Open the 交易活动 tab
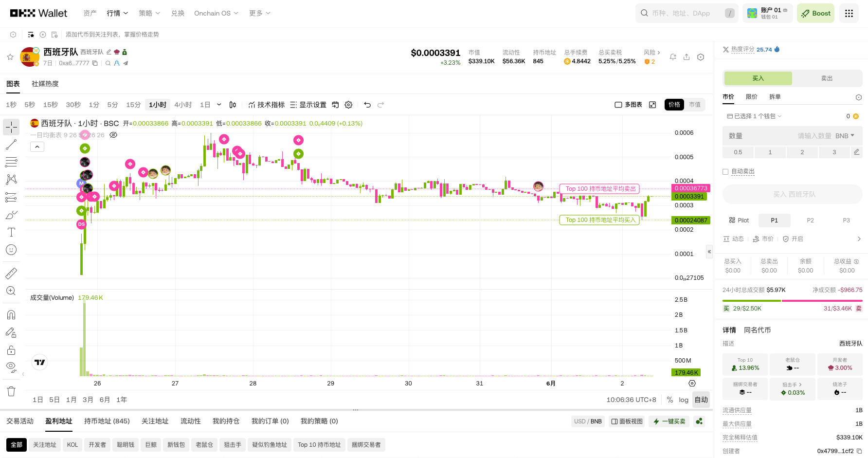868x458 pixels. (x=20, y=421)
